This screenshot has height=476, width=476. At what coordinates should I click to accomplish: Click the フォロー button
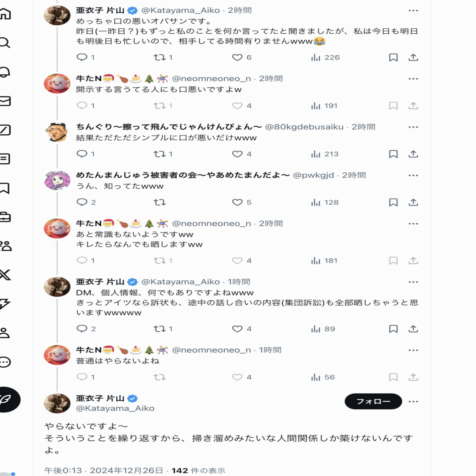373,402
